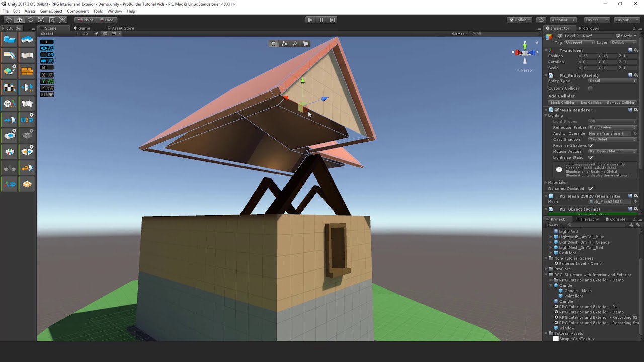644x362 pixels.
Task: Toggle Custom Collider checkbox
Action: 590,88
